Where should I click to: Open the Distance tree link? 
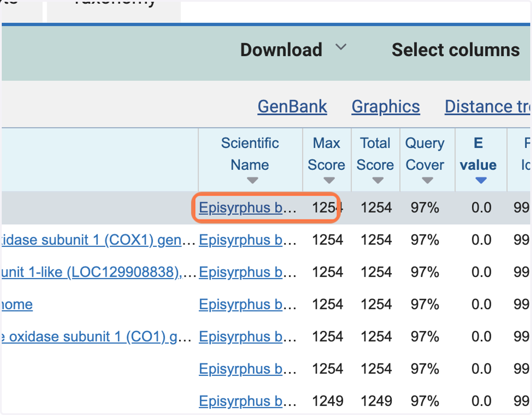[488, 106]
